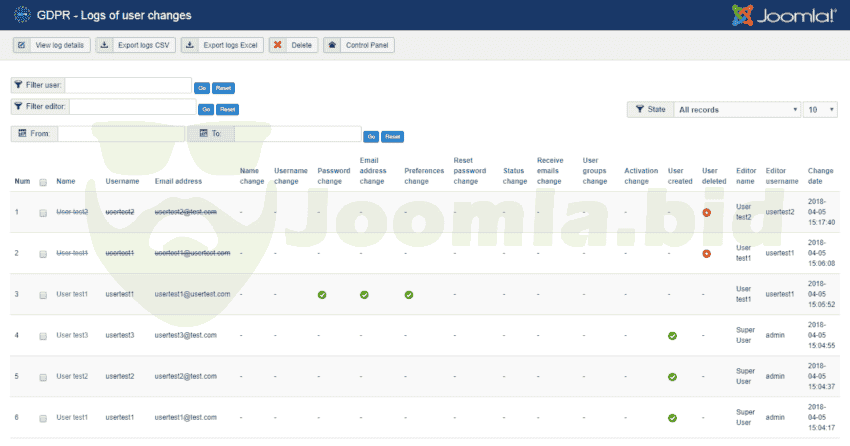This screenshot has width=850, height=446.
Task: Click the green password change checkmark in row 3
Action: pos(322,295)
